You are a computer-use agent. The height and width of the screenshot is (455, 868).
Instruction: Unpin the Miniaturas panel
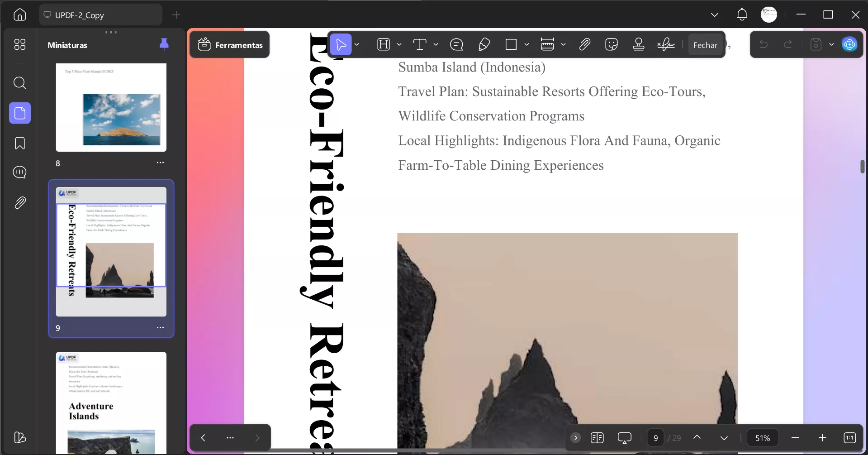pyautogui.click(x=164, y=44)
